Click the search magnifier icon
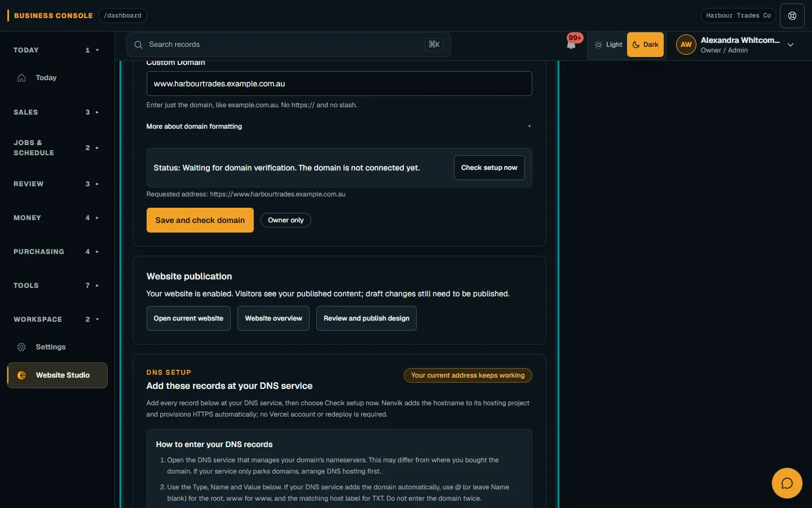The width and height of the screenshot is (812, 508). 138,45
